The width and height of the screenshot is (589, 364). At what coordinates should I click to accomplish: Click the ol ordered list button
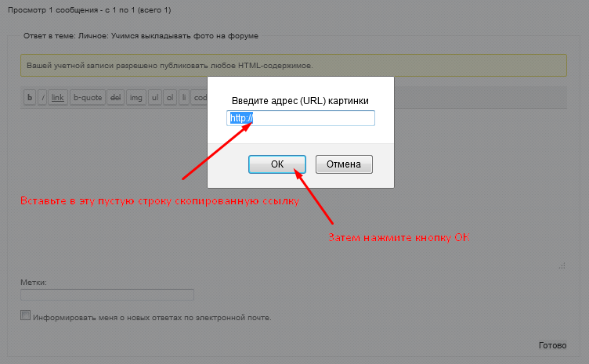(170, 98)
